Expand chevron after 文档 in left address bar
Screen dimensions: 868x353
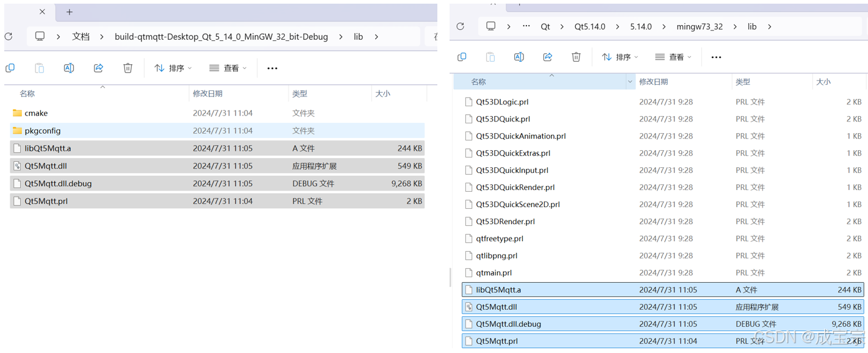click(x=101, y=37)
